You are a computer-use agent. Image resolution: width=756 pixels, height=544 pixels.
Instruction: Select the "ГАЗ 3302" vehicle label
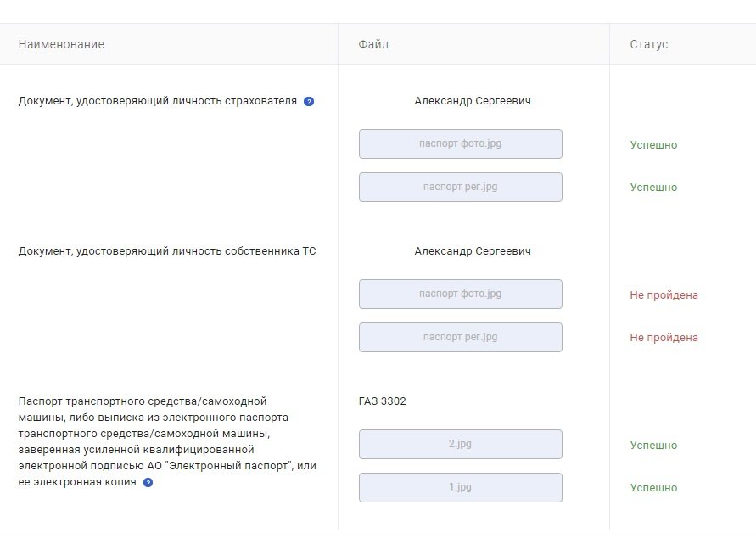tap(383, 401)
